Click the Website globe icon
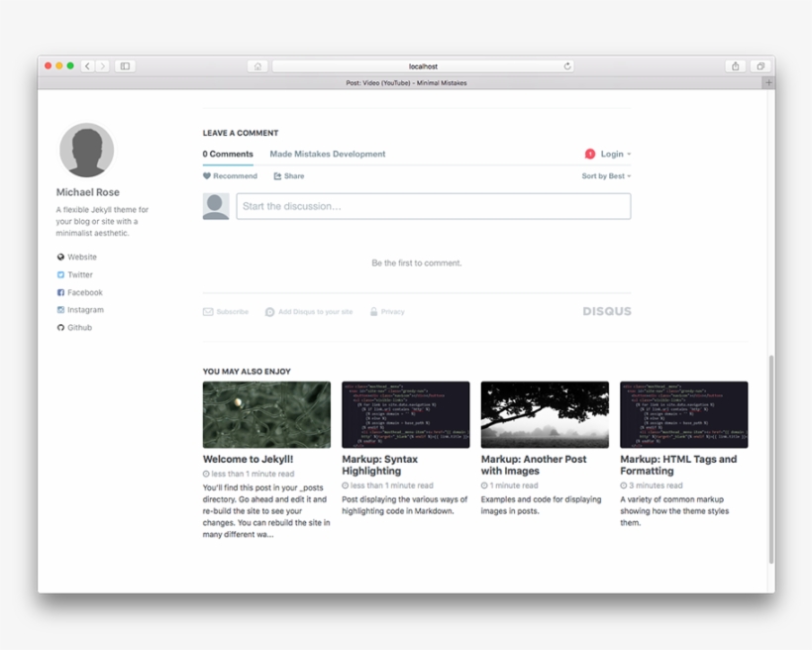 [x=61, y=257]
